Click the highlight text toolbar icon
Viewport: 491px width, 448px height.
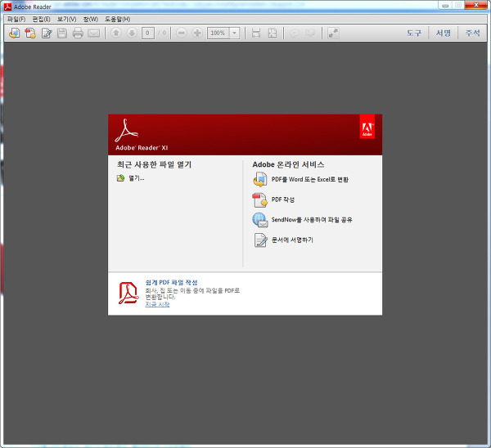[310, 33]
